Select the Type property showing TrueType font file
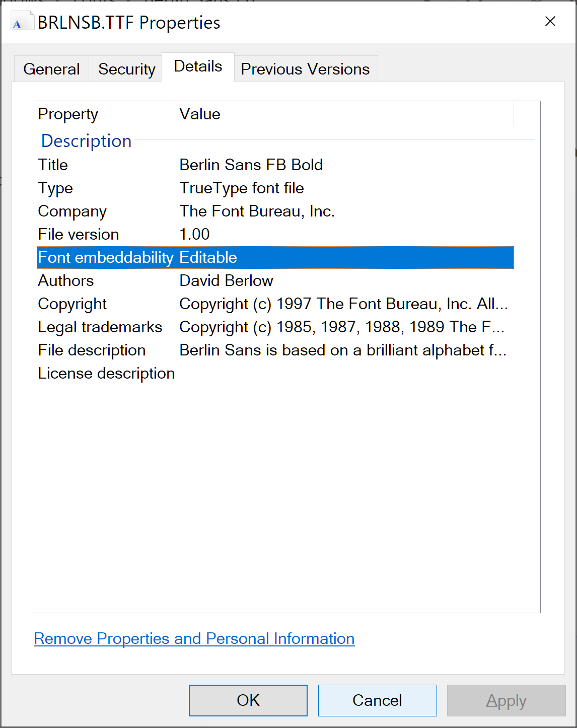 201,188
